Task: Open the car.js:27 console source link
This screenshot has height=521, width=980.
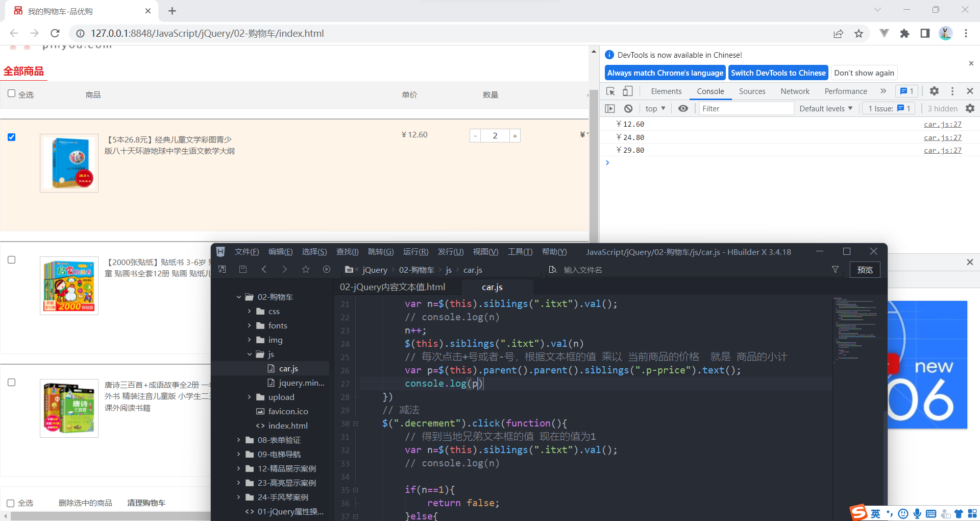Action: pyautogui.click(x=942, y=124)
